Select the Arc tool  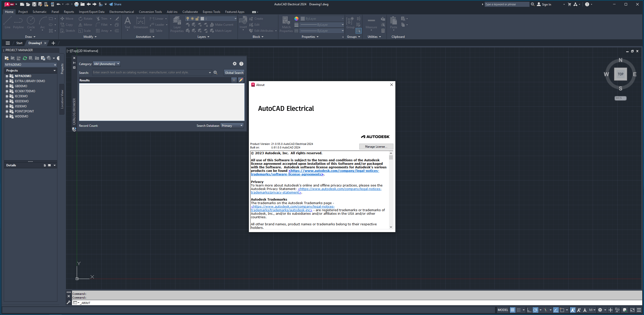[43, 22]
